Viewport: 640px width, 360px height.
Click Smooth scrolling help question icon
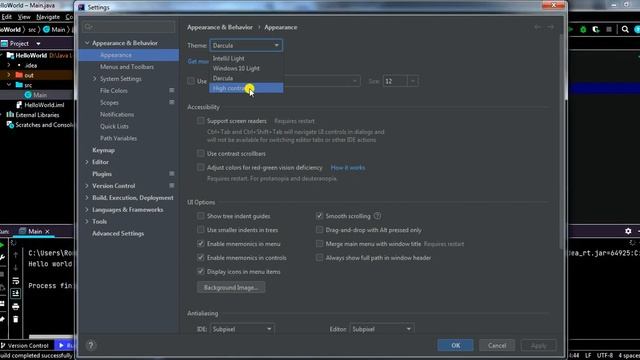click(x=378, y=216)
